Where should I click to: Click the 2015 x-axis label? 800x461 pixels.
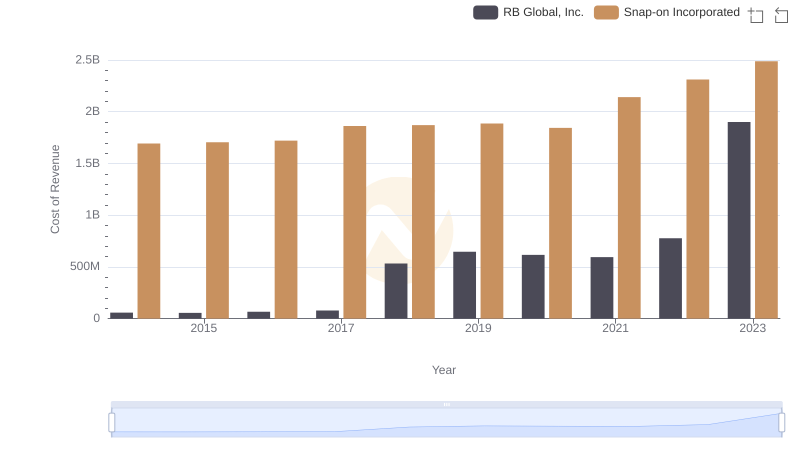pos(204,328)
